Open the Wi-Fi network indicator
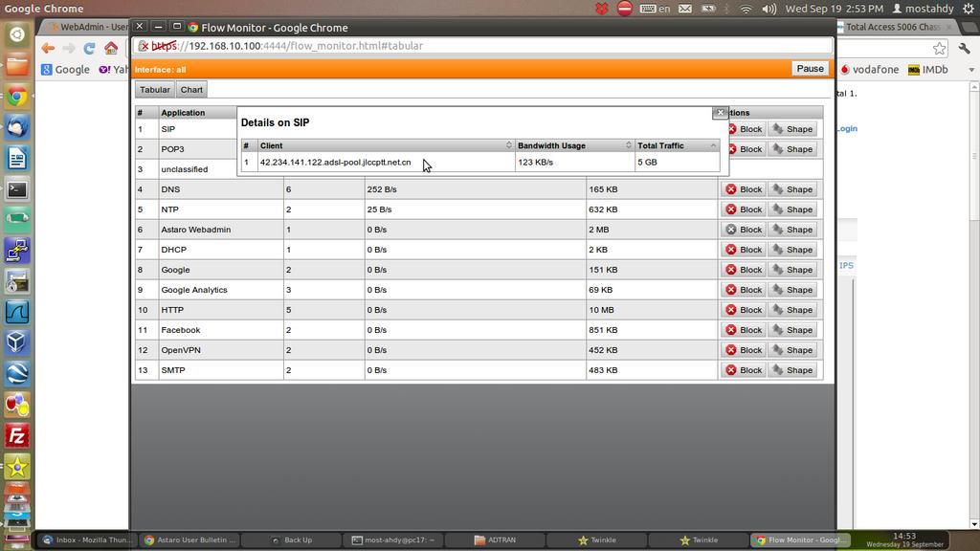The height and width of the screenshot is (551, 980). click(746, 9)
